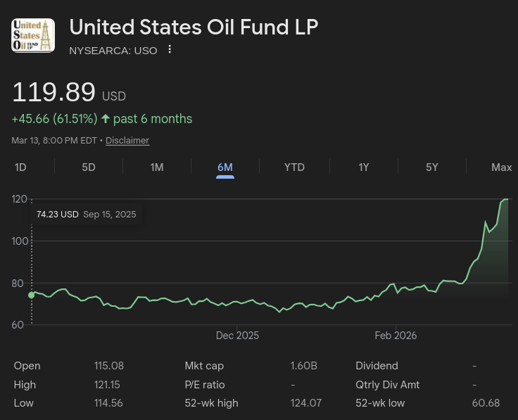Click the Mkt cap value 1.60B
518x420 pixels.
[x=303, y=366]
